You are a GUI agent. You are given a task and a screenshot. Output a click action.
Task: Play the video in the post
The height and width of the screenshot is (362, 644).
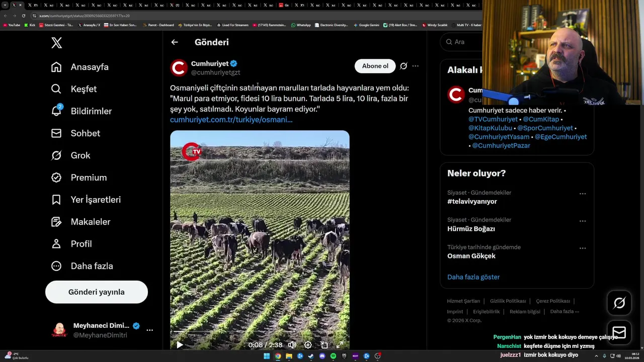180,345
